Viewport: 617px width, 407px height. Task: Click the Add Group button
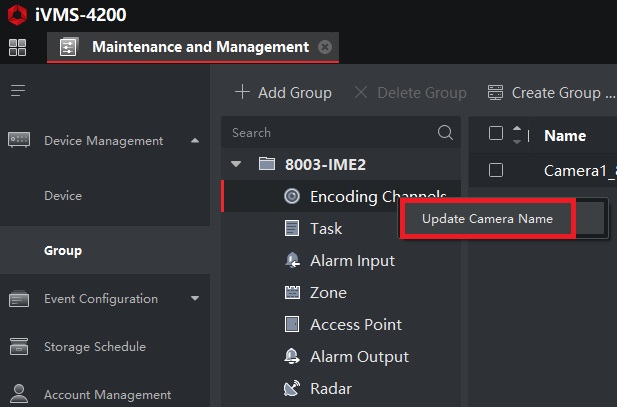coord(283,92)
